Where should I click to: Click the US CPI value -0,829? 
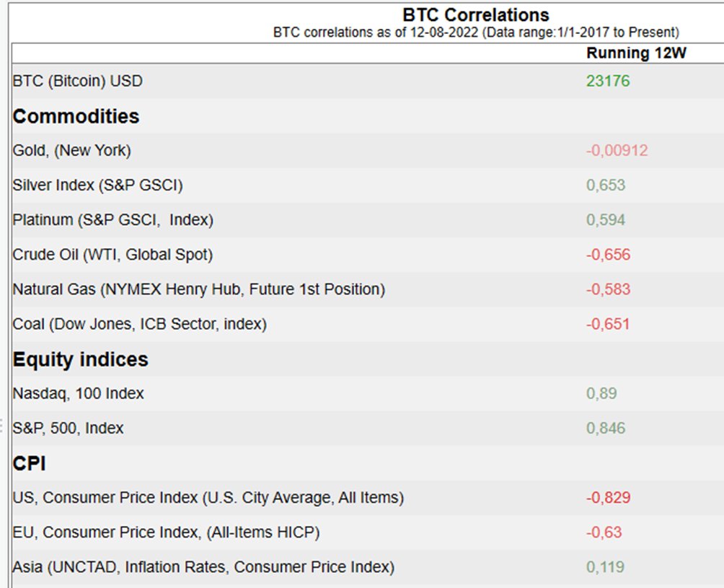(608, 498)
